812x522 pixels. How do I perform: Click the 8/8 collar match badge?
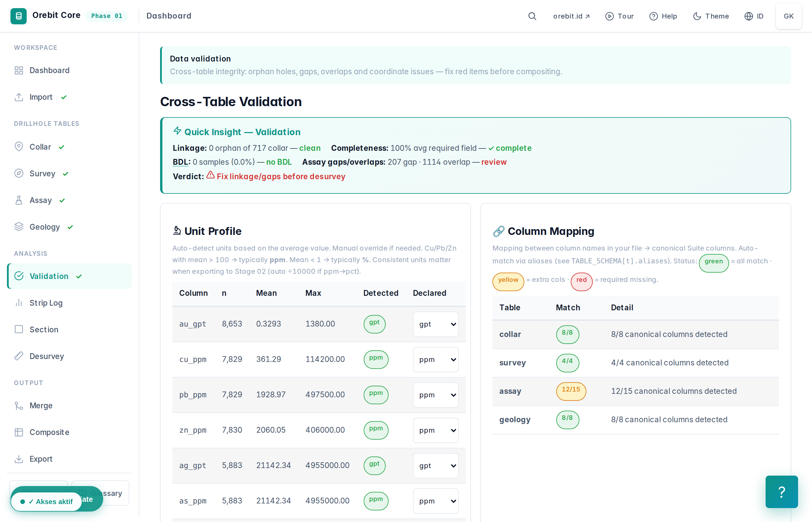(568, 334)
